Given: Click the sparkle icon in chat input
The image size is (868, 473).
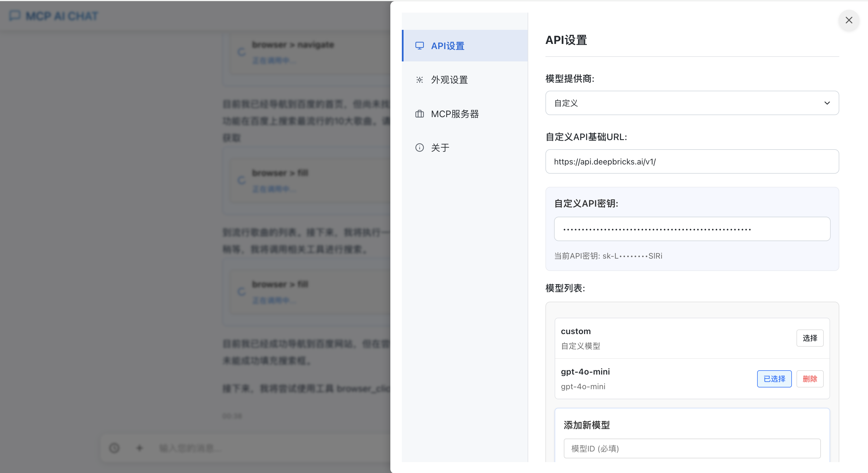Looking at the screenshot, I should coord(140,448).
